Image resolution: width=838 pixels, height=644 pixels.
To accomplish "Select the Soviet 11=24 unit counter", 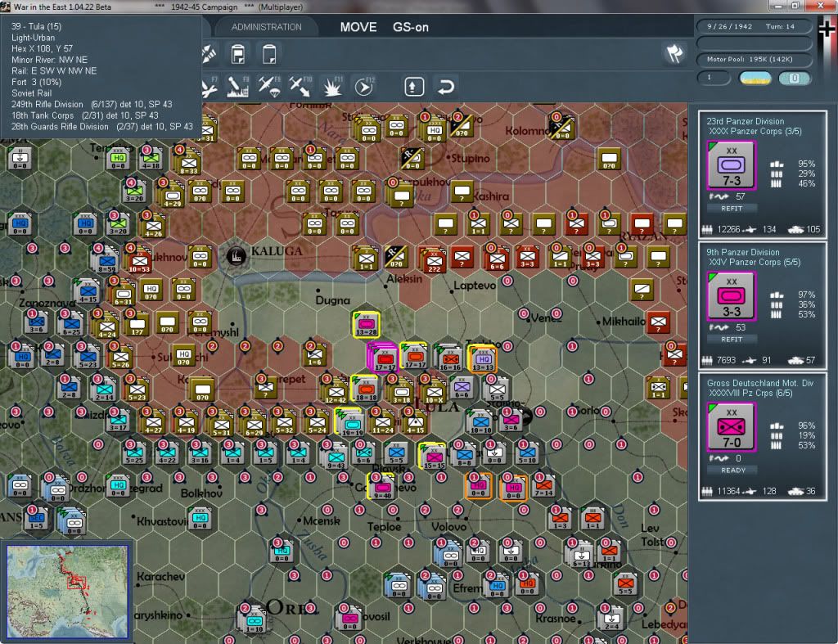I will tap(383, 422).
